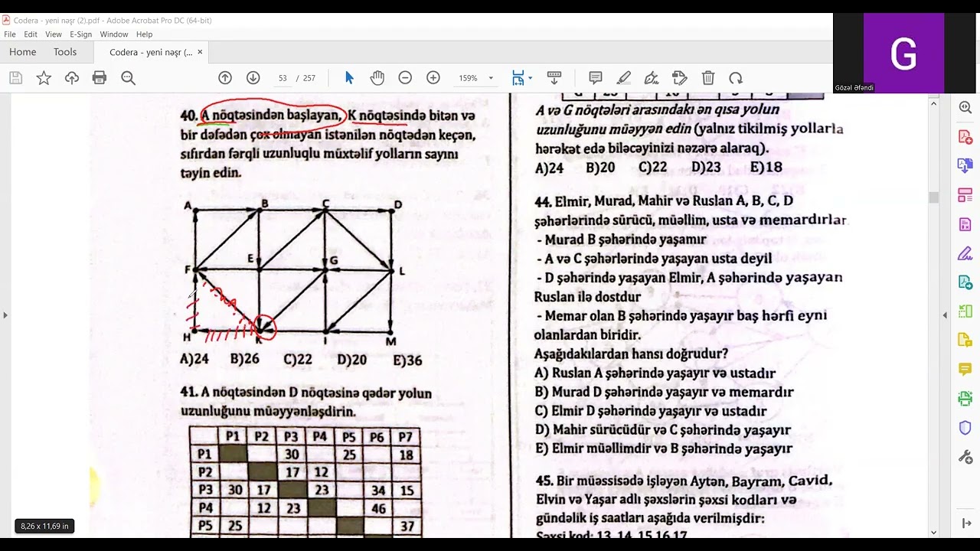Click the vertical document scrollbar thumb
Viewport: 980px width, 551px height.
point(933,197)
